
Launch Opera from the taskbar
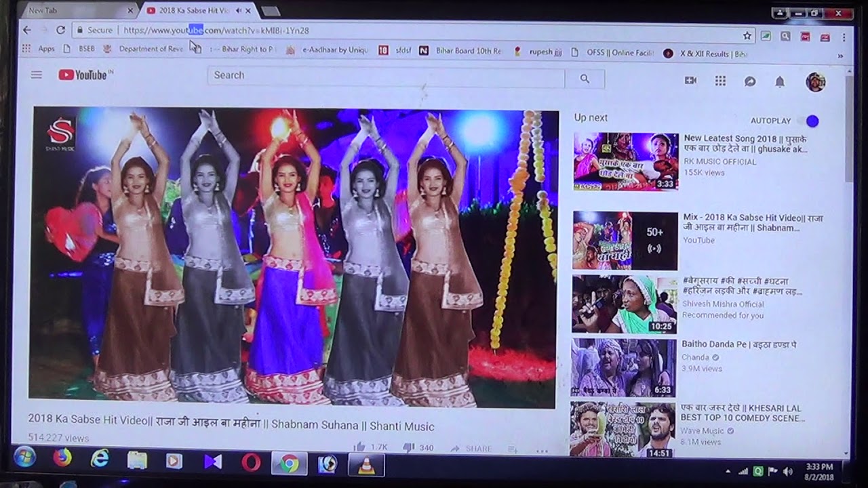click(x=251, y=463)
